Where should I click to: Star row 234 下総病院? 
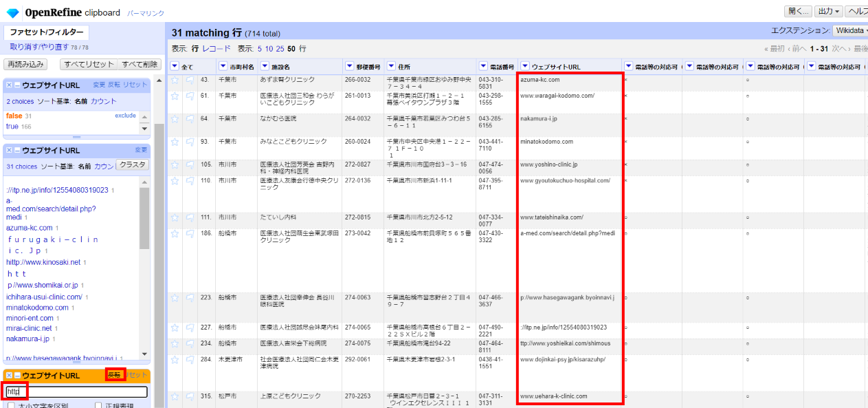[175, 343]
